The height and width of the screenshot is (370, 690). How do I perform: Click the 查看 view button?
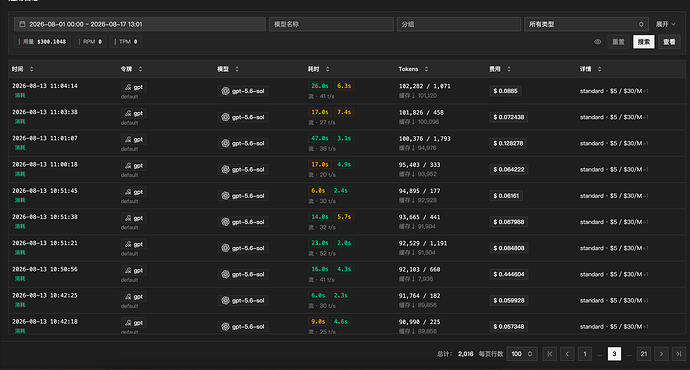669,42
